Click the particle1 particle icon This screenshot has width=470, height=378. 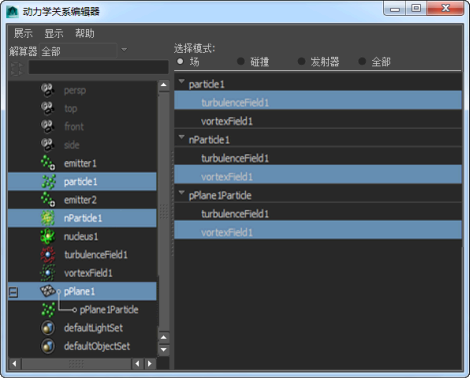pyautogui.click(x=48, y=182)
